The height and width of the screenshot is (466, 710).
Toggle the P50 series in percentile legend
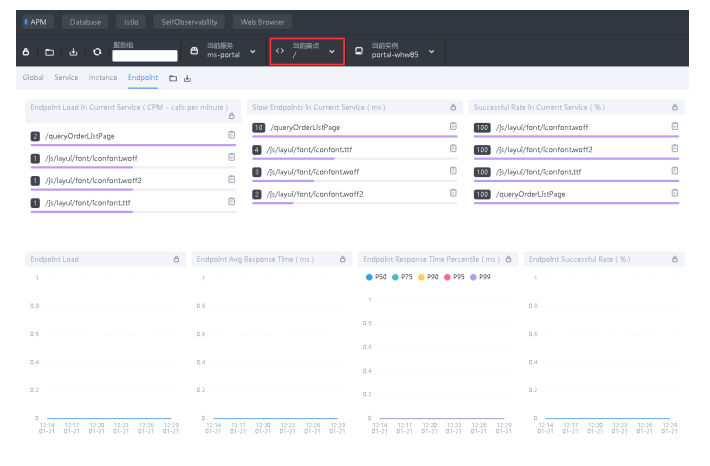click(x=376, y=277)
